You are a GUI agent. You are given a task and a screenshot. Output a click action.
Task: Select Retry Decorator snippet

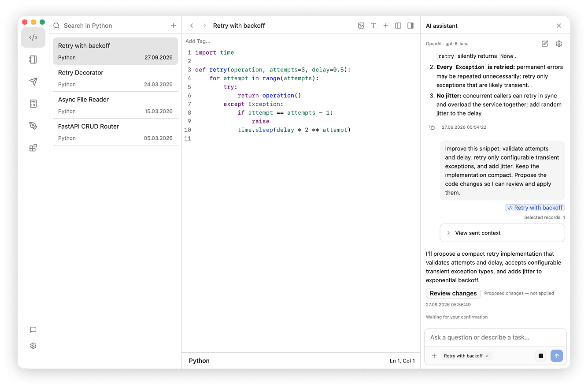click(x=115, y=78)
